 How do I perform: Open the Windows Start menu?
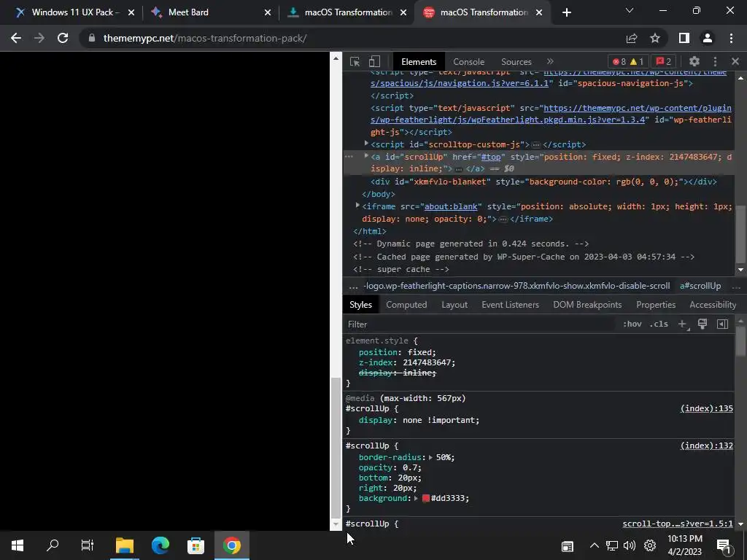18,545
